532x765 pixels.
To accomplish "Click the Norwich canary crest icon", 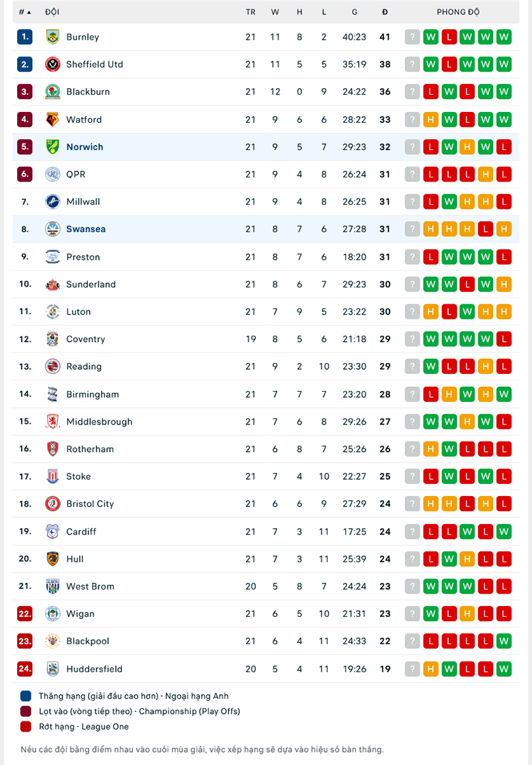I will [x=53, y=146].
